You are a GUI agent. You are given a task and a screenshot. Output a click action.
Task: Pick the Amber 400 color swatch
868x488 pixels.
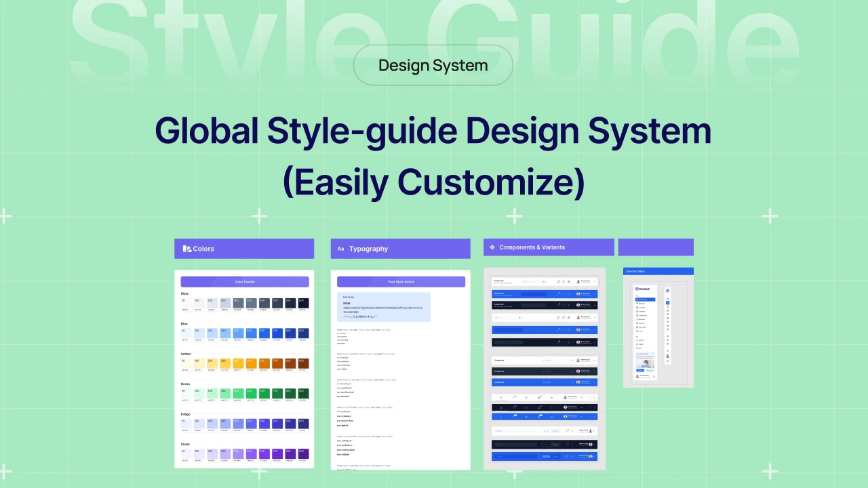[x=238, y=364]
